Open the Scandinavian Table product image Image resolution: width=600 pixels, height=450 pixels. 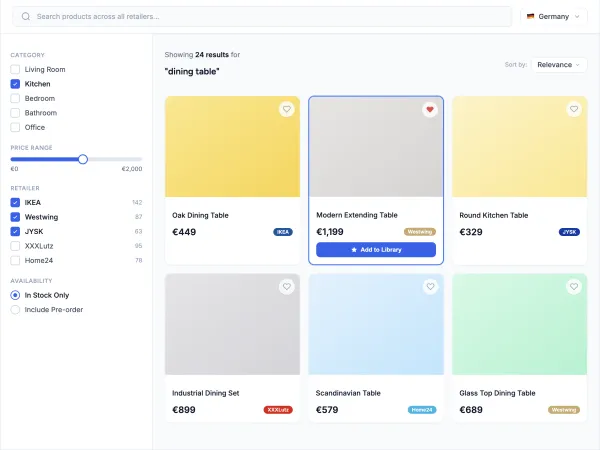point(376,325)
